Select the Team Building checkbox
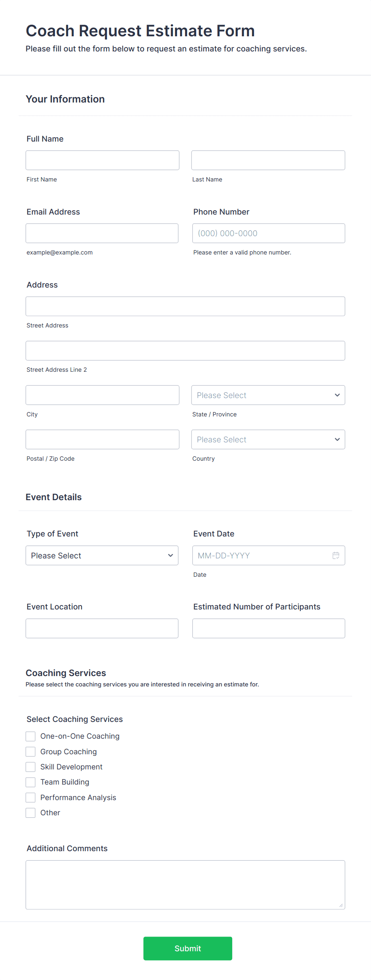The image size is (371, 980). [30, 782]
